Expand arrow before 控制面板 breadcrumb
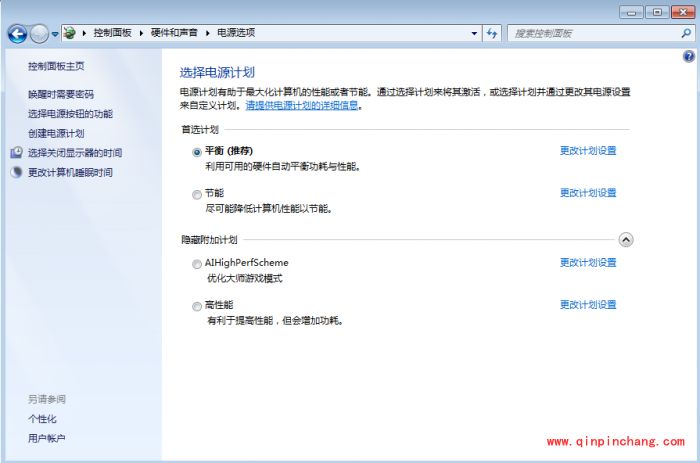The height and width of the screenshot is (463, 700). point(84,33)
